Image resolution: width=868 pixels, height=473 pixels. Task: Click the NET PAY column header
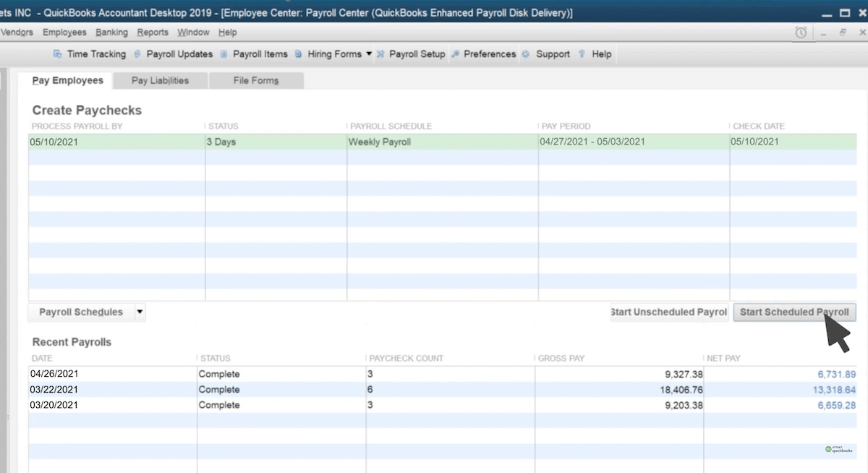click(723, 359)
